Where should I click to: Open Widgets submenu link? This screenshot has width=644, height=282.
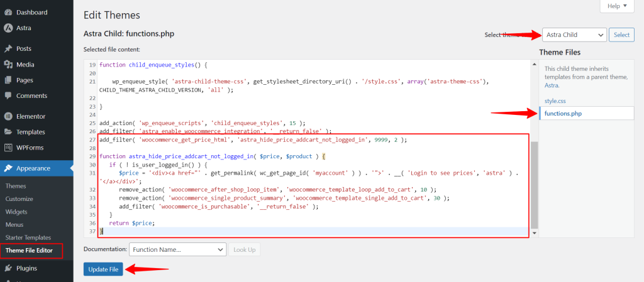[x=16, y=212]
